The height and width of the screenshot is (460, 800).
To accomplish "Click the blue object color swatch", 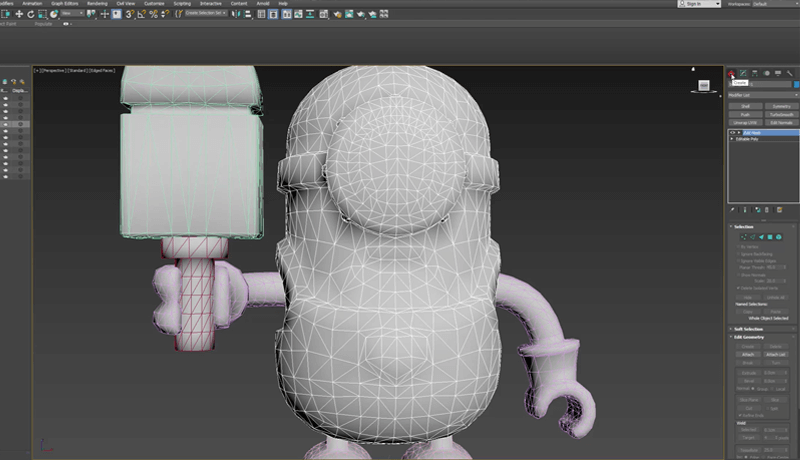I will (796, 84).
